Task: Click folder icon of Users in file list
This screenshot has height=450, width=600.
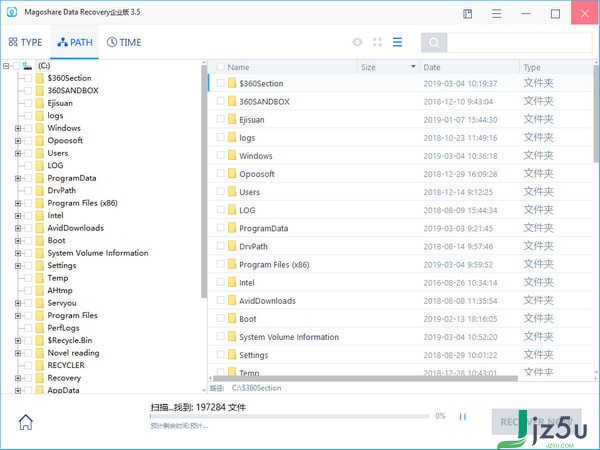Action: (x=232, y=192)
